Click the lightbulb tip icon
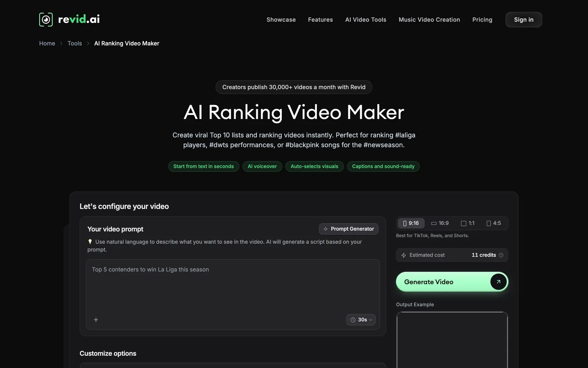The image size is (588, 368). tap(90, 242)
